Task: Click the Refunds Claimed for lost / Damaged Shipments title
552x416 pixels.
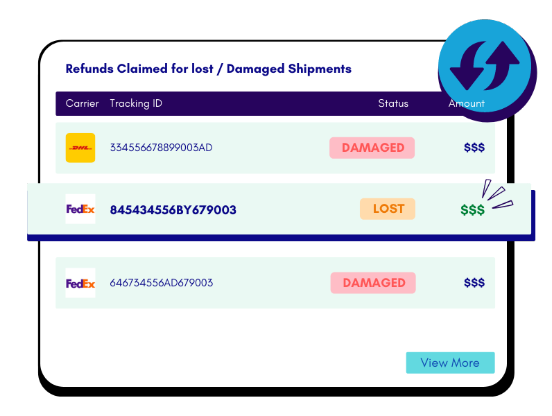Action: [208, 69]
